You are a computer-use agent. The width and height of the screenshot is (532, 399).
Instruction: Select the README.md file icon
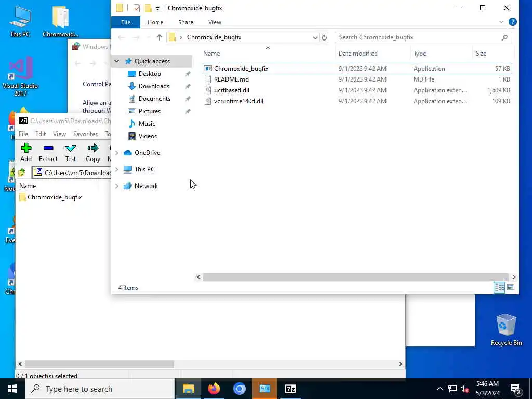click(x=208, y=79)
